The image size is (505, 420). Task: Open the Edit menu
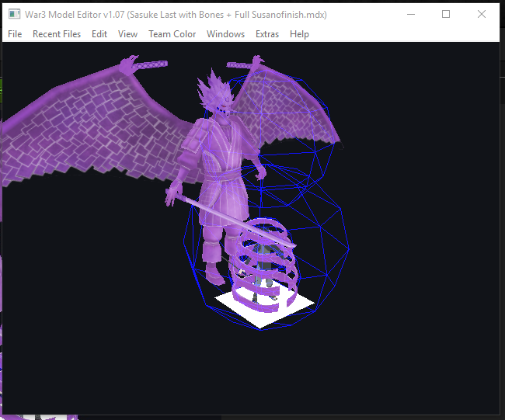[99, 34]
